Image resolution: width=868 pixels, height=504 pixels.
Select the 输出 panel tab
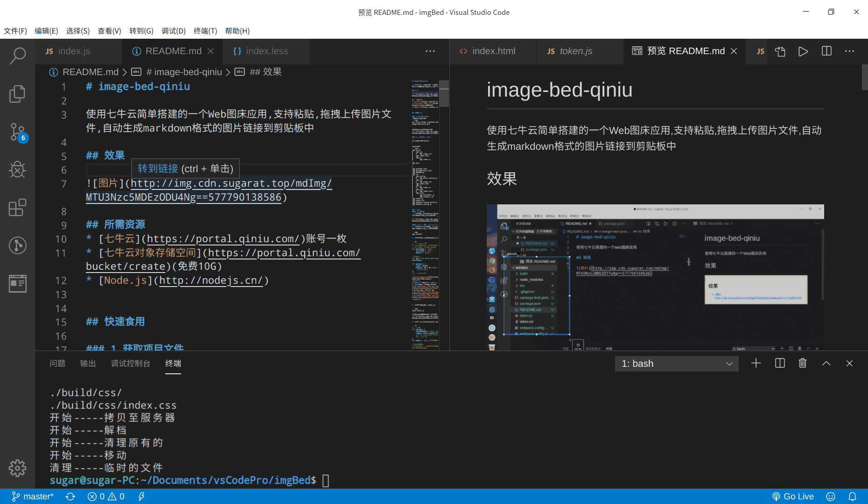[x=88, y=363]
